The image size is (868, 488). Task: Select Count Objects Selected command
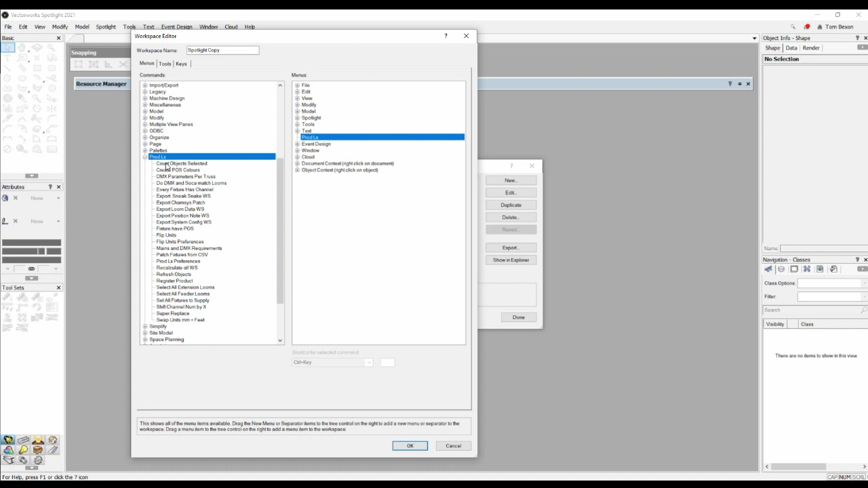182,163
